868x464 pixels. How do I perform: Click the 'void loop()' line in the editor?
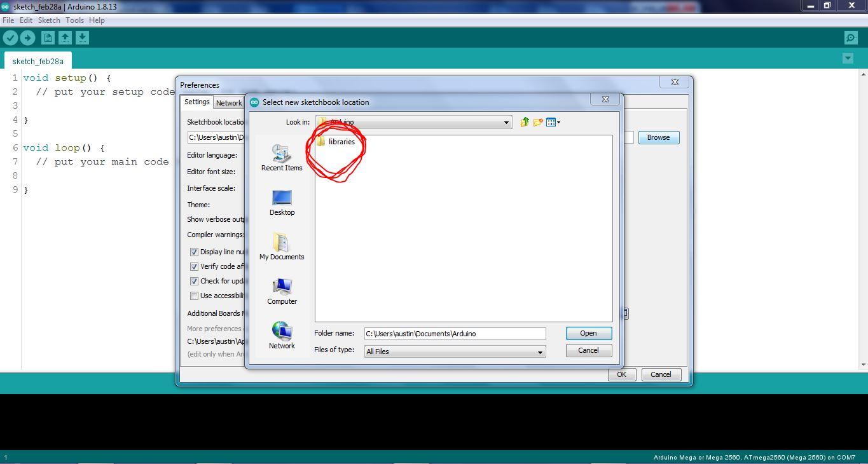click(x=64, y=147)
